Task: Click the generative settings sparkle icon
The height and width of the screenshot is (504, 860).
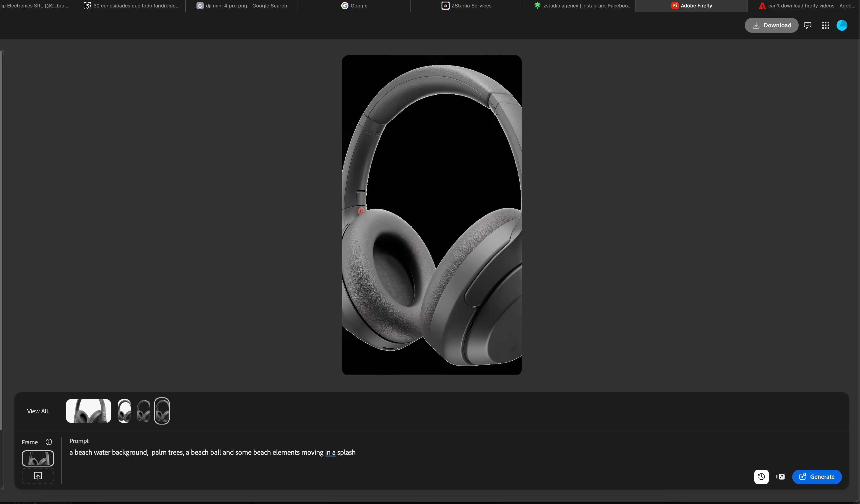Action: [780, 477]
